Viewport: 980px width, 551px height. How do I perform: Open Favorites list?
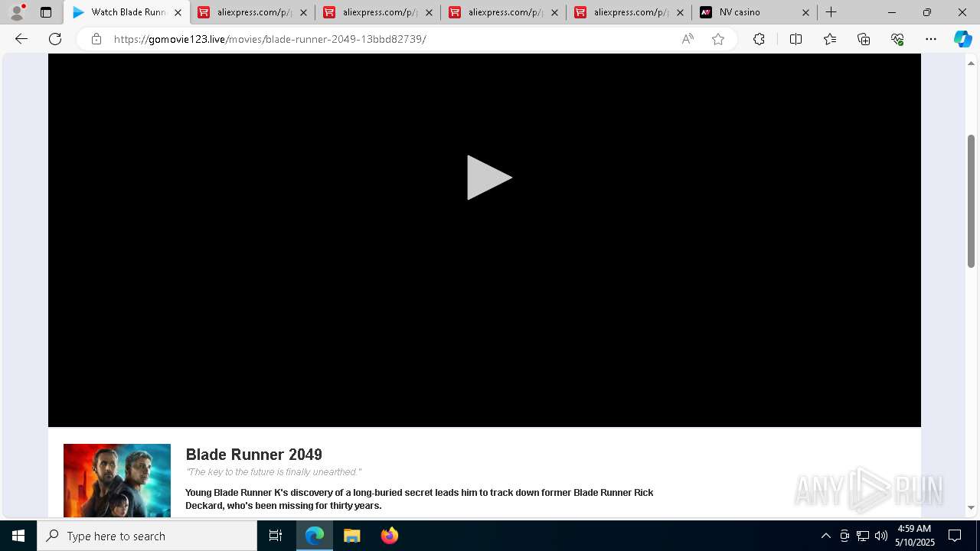pos(830,39)
